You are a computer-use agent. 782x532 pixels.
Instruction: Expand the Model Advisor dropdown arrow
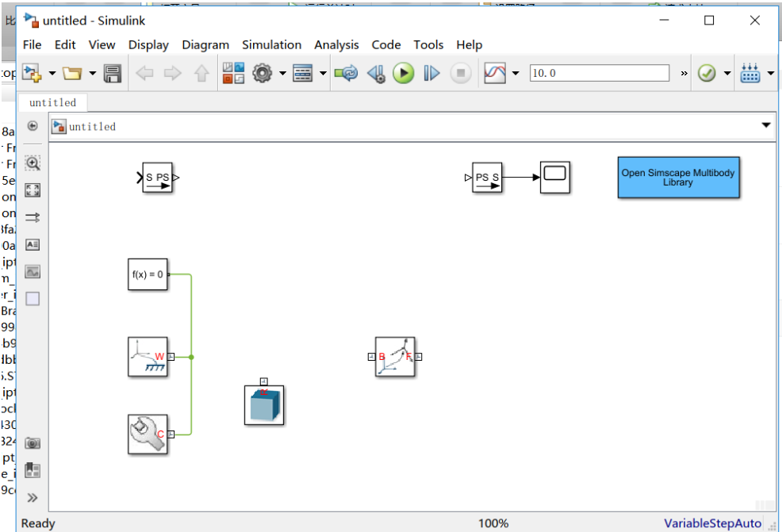pos(727,73)
